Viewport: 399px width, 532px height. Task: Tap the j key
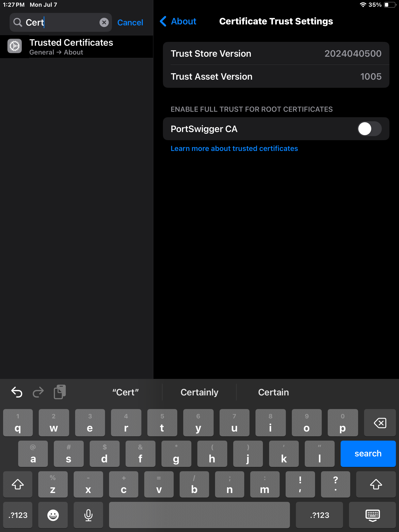tap(248, 454)
